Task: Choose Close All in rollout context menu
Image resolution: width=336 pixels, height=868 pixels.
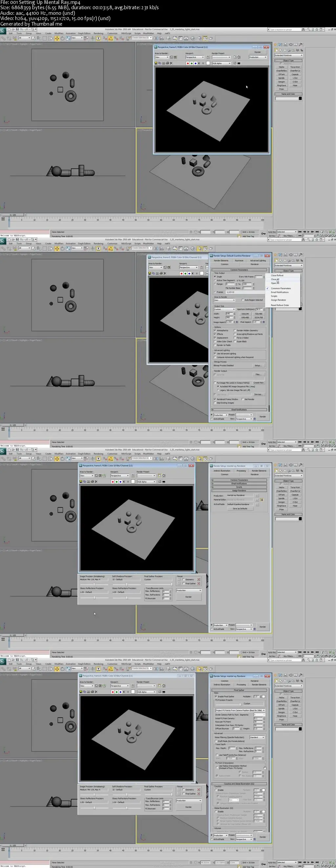Action: coord(275,279)
